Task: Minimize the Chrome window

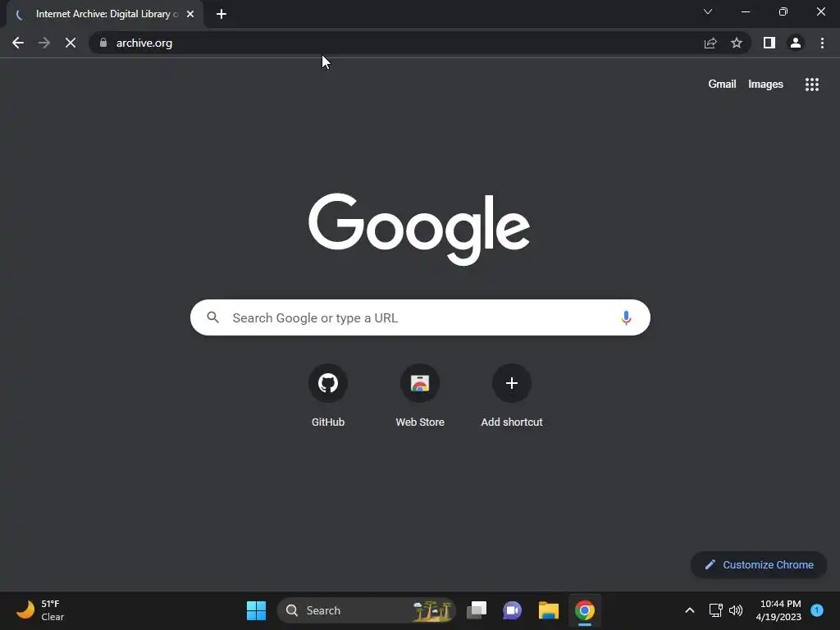Action: click(x=746, y=11)
